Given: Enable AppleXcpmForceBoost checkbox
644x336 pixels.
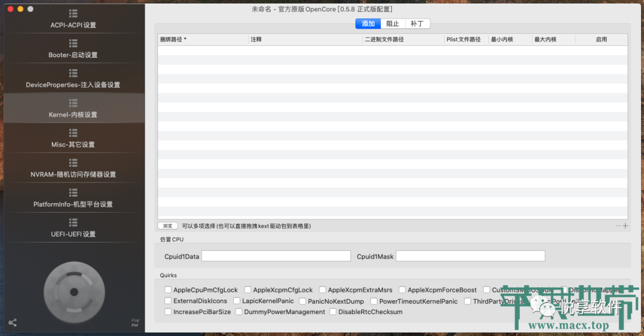Looking at the screenshot, I should click(x=402, y=290).
